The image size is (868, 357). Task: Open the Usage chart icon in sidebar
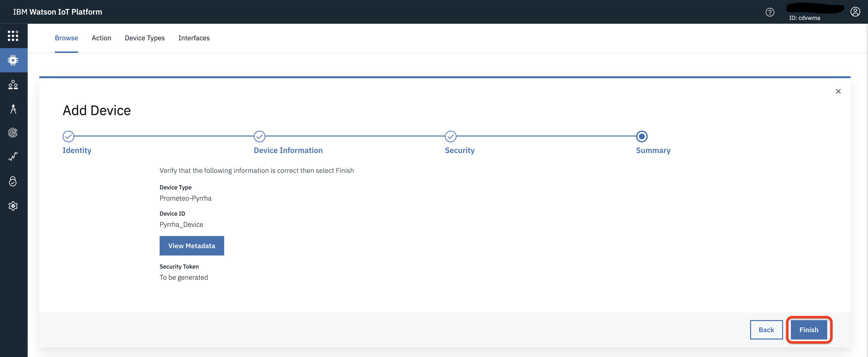pos(13,157)
